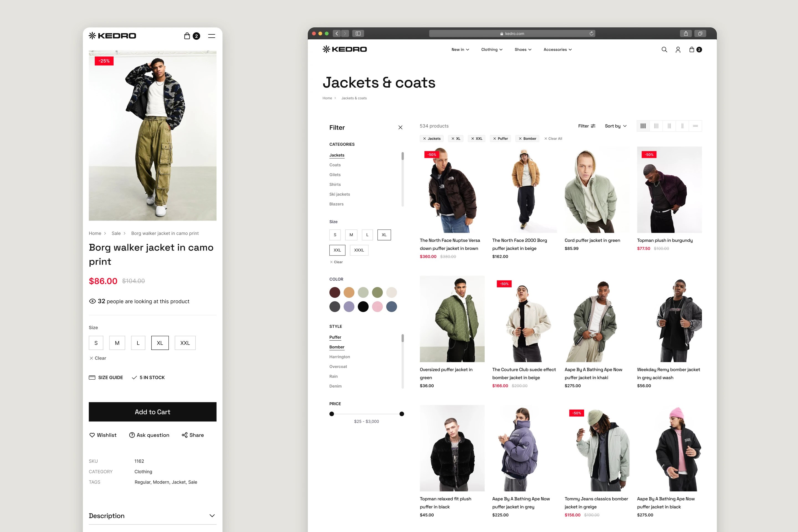Image resolution: width=798 pixels, height=532 pixels.
Task: Select the Coats category filter
Action: pos(335,165)
